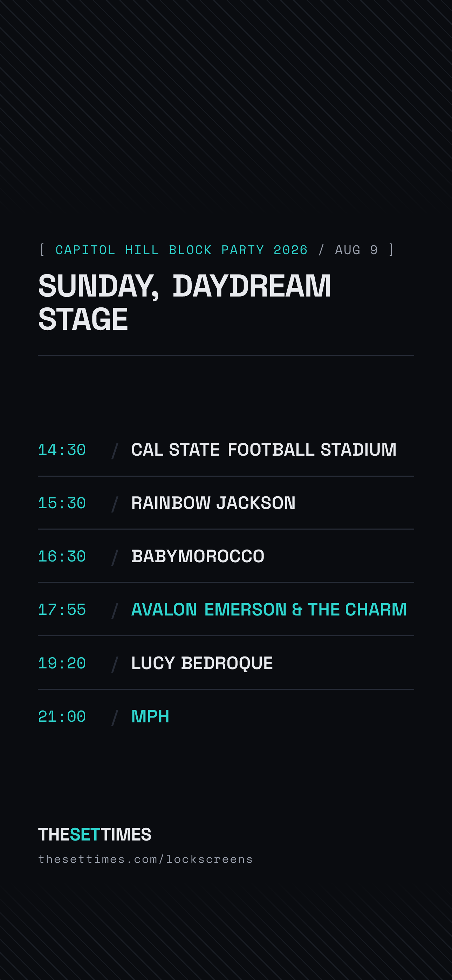Screen dimensions: 452x980
Task: Select the Sunday, Daydream Stage heading
Action: coord(185,302)
